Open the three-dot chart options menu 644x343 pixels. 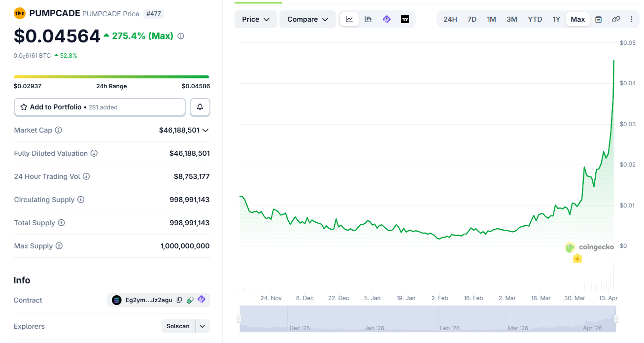click(632, 19)
